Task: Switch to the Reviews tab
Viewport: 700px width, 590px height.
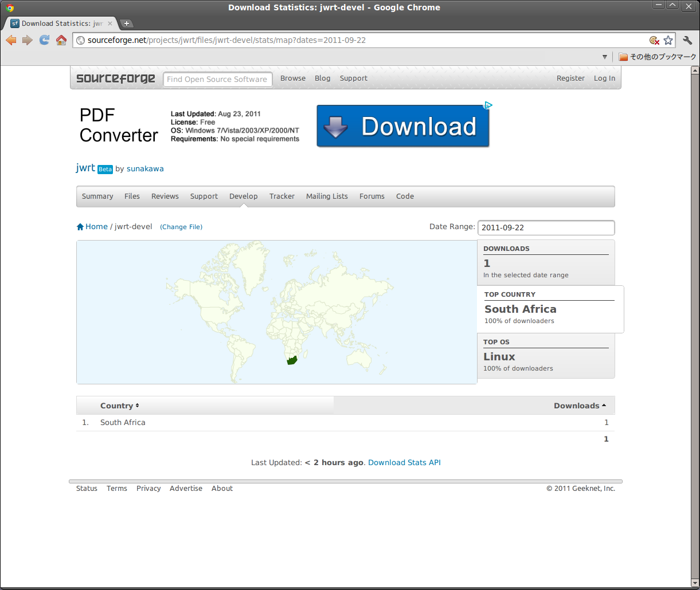Action: click(x=165, y=196)
